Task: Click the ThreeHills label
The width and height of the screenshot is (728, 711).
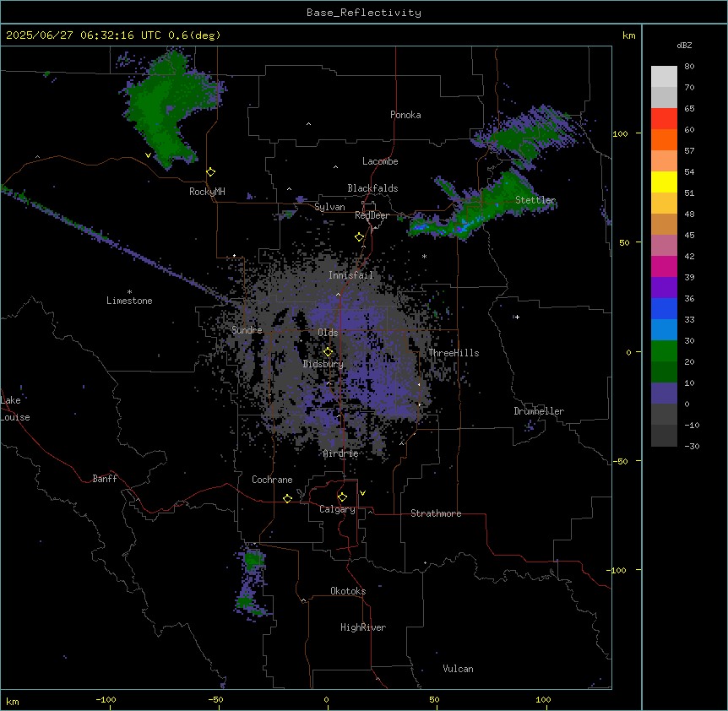Action: point(454,353)
